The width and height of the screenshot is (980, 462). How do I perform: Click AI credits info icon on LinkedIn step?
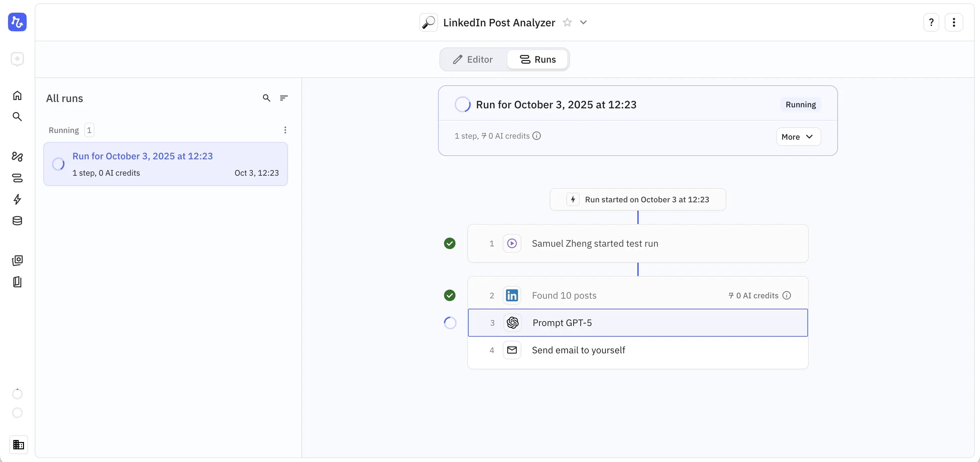click(787, 295)
